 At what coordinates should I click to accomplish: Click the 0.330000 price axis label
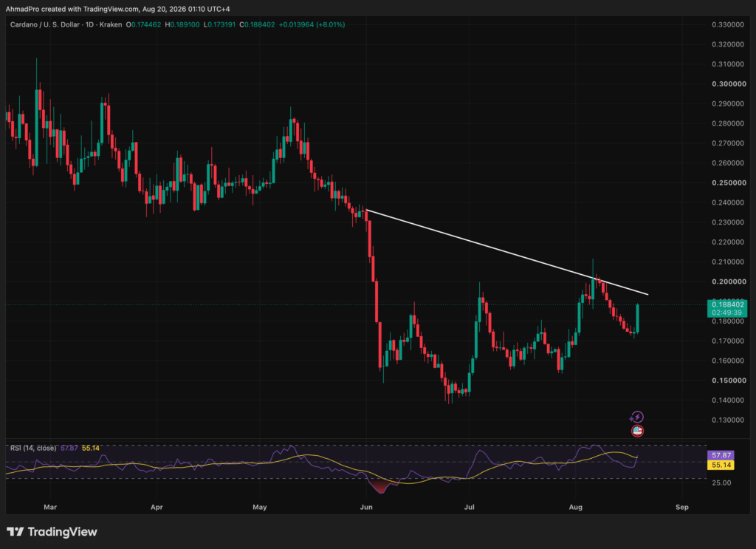(x=727, y=24)
